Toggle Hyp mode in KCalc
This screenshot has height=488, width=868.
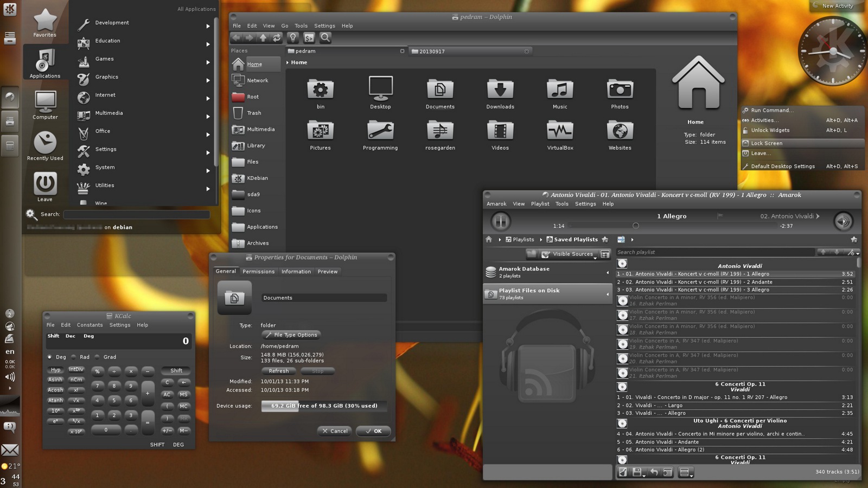point(56,370)
